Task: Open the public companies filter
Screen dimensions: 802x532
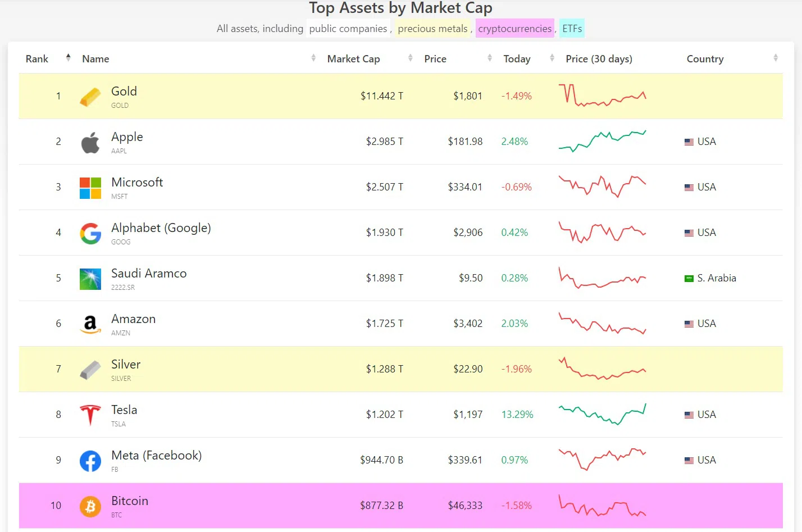Action: click(x=348, y=29)
